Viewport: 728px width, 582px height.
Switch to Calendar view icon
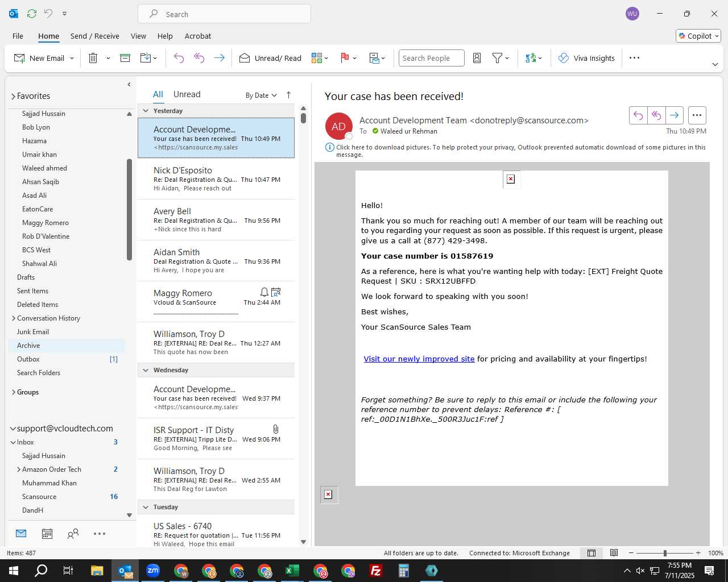(x=47, y=534)
